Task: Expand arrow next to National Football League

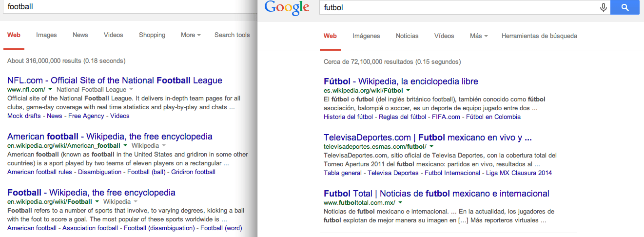Action: pos(131,90)
